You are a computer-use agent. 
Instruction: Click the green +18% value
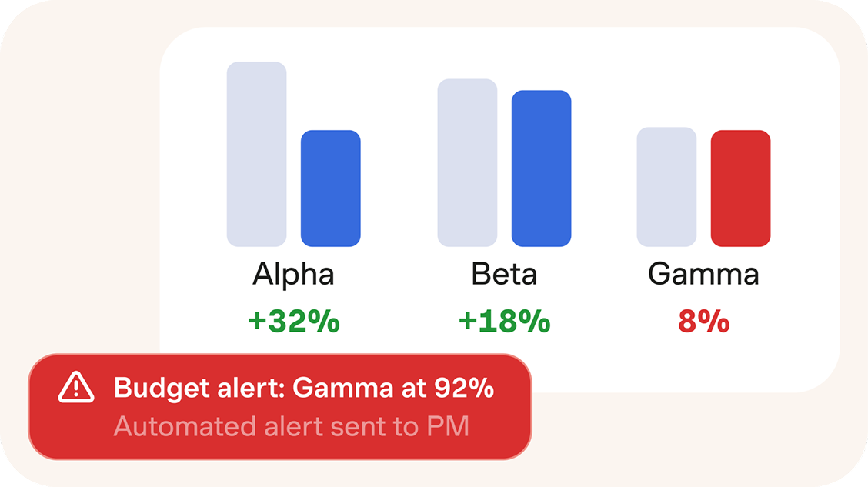(x=504, y=322)
